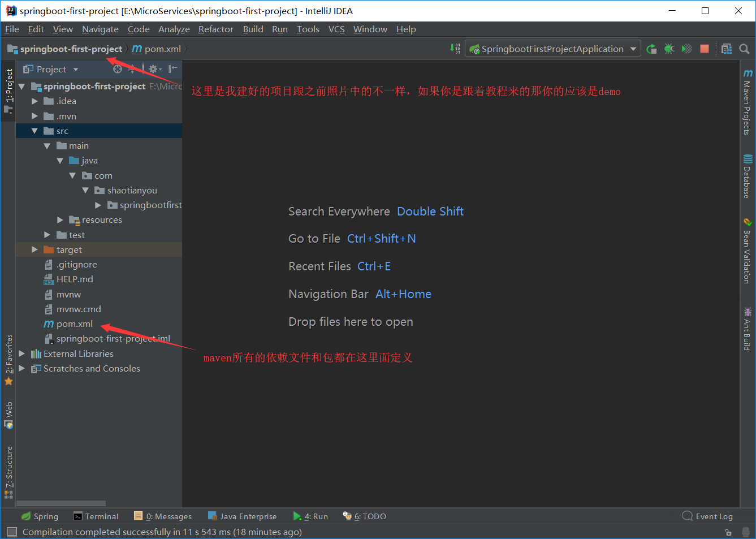Open the File menu
Image resolution: width=756 pixels, height=539 pixels.
click(x=12, y=29)
